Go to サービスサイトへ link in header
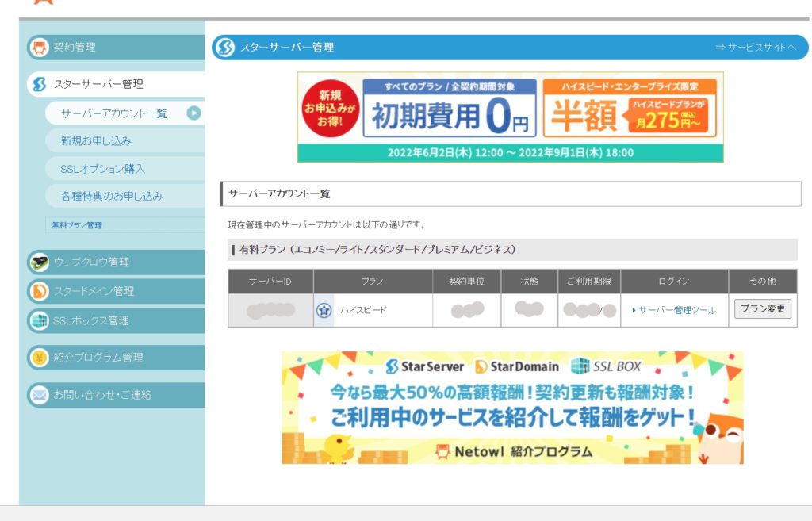The width and height of the screenshot is (812, 521). coord(755,48)
